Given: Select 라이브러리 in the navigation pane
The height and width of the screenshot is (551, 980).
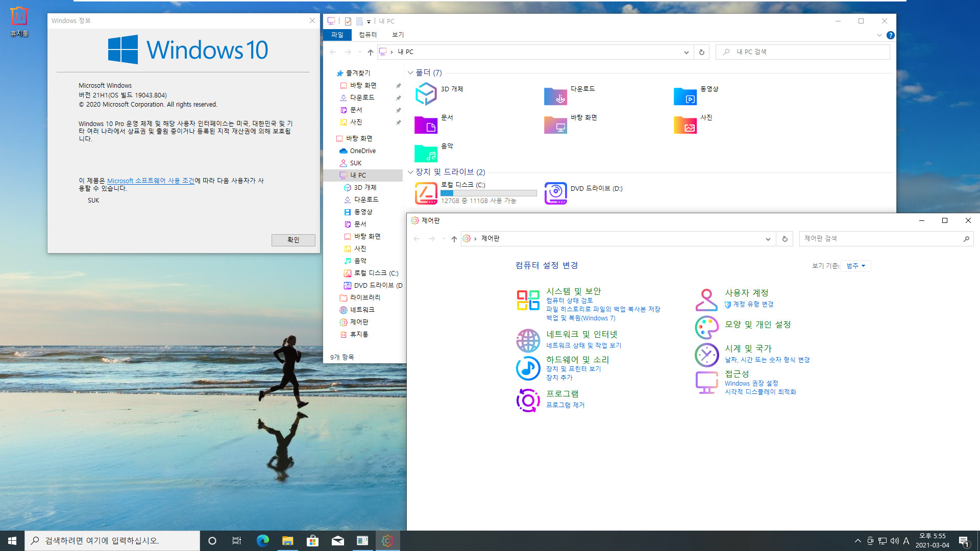Looking at the screenshot, I should click(x=365, y=297).
